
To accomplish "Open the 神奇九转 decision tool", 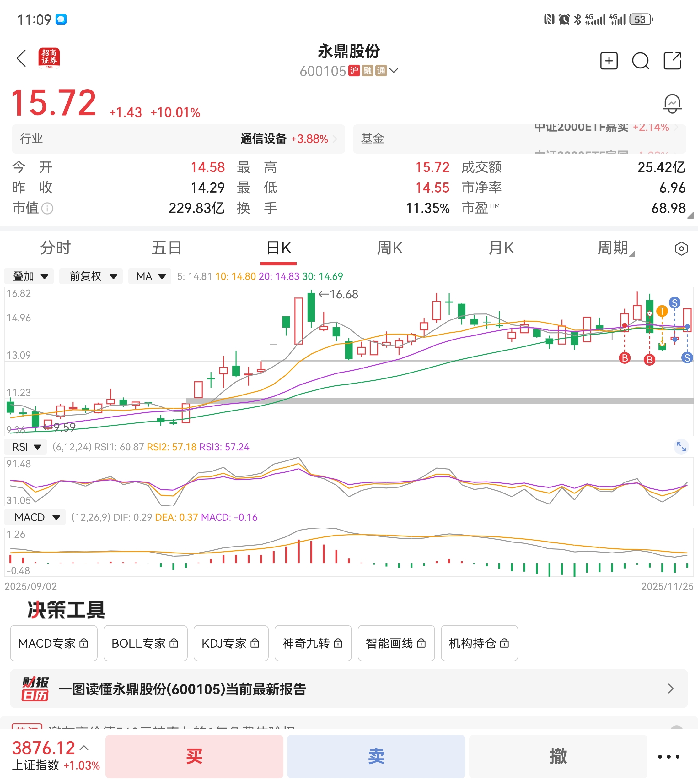I will 313,643.
